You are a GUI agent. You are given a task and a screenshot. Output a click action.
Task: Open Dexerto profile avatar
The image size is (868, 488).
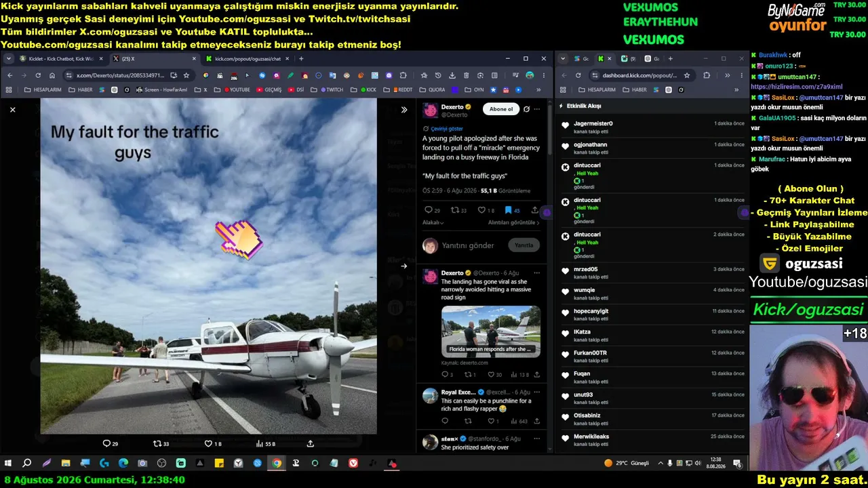[x=430, y=110]
